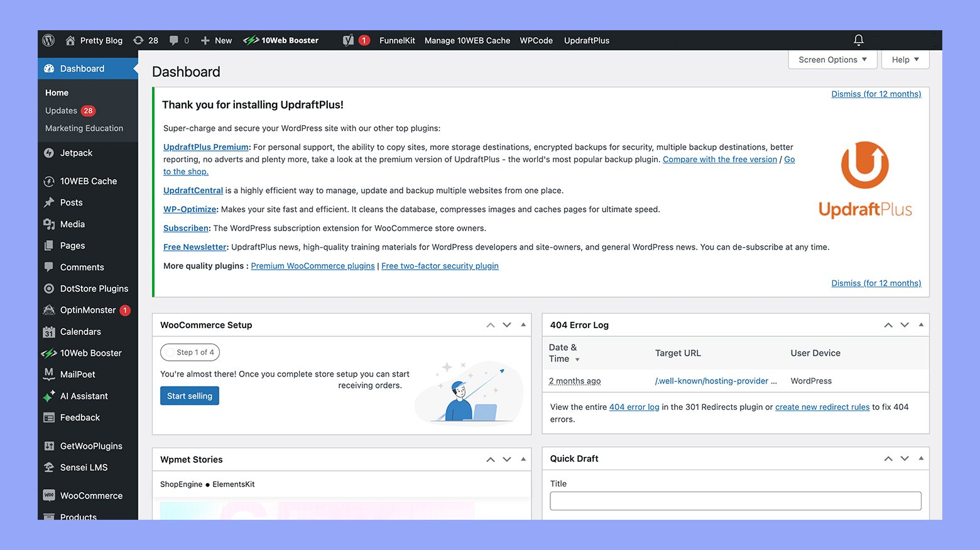Collapse the Quick Draft panel toggle
980x550 pixels.
(921, 458)
